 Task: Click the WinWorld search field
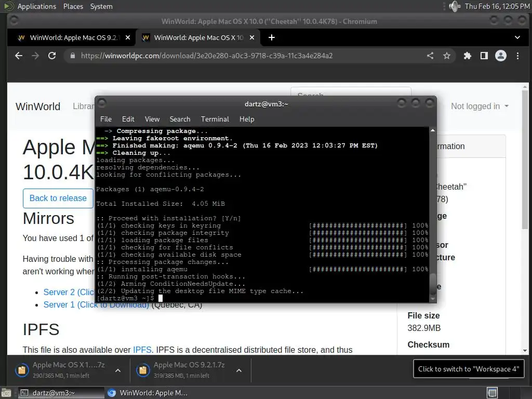(351, 92)
